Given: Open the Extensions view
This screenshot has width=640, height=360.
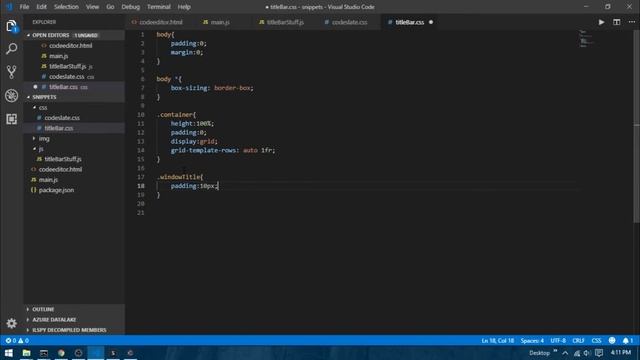Looking at the screenshot, I should (11, 119).
